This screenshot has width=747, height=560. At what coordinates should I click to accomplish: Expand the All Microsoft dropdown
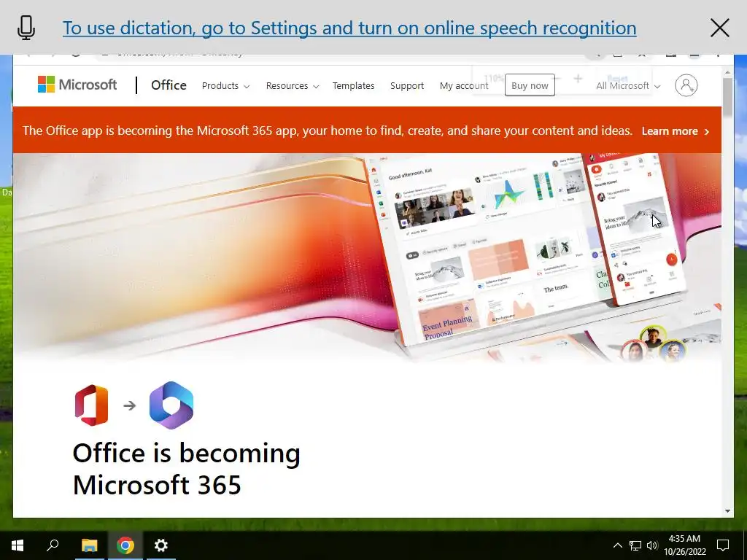coord(628,86)
